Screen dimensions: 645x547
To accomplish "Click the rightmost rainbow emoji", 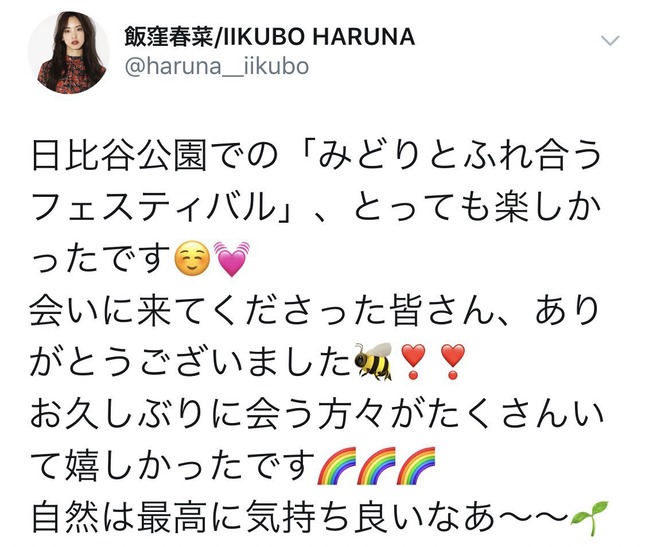I will tap(416, 465).
